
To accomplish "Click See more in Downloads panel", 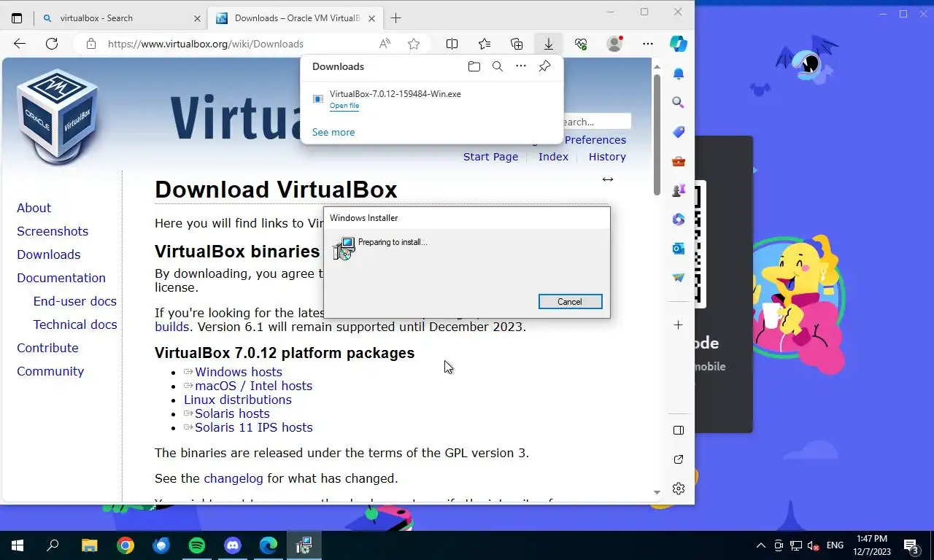I will coord(333,132).
